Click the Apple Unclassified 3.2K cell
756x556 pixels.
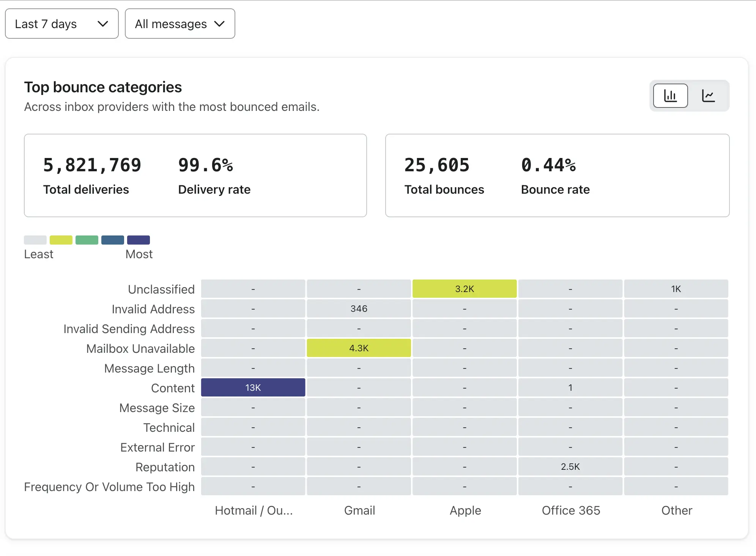coord(465,289)
